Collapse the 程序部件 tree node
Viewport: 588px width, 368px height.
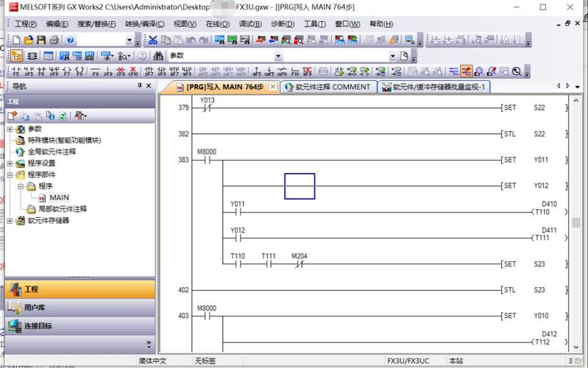(x=10, y=174)
